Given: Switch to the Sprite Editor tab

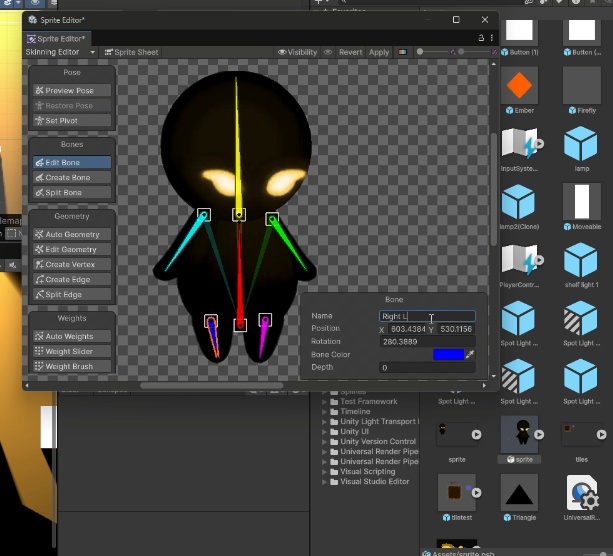Looking at the screenshot, I should point(56,39).
